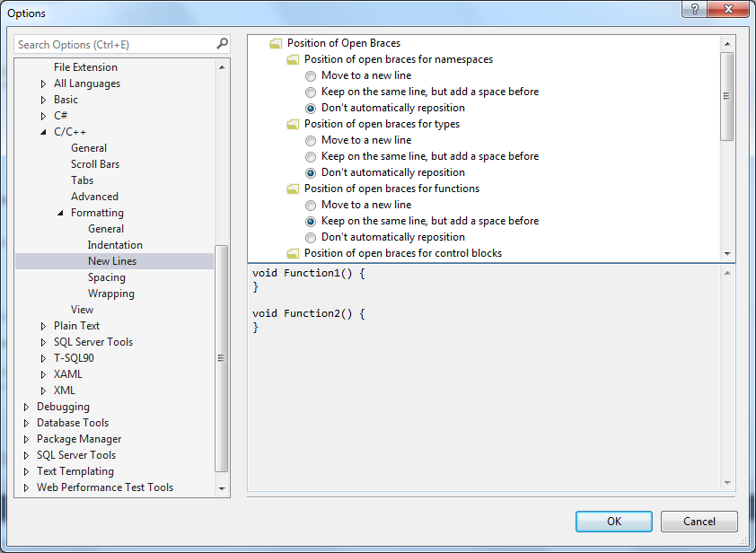
Task: Expand the All Languages node
Action: point(43,83)
